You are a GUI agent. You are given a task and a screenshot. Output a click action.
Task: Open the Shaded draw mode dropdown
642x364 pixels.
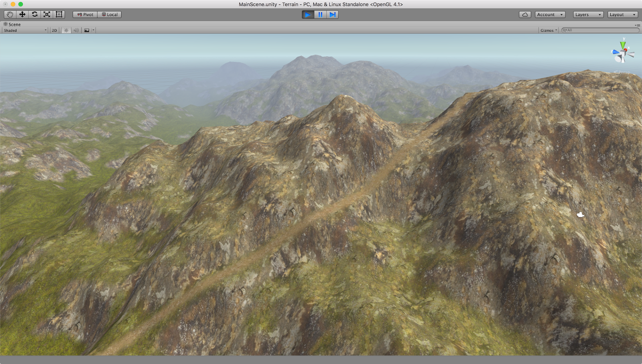pos(25,31)
